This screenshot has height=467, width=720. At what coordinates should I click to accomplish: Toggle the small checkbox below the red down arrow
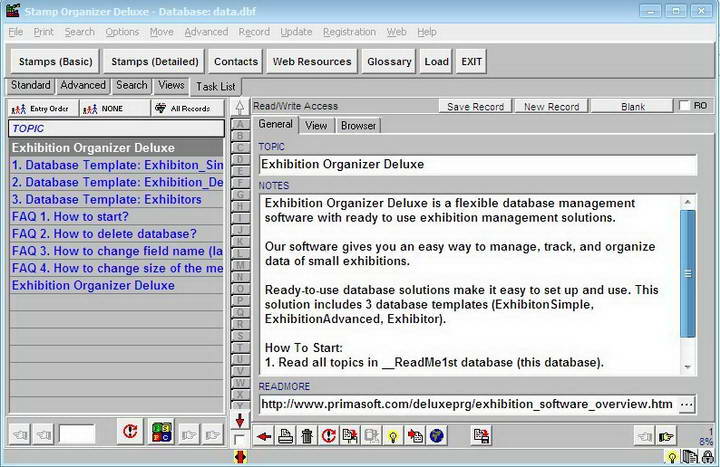tap(238, 439)
